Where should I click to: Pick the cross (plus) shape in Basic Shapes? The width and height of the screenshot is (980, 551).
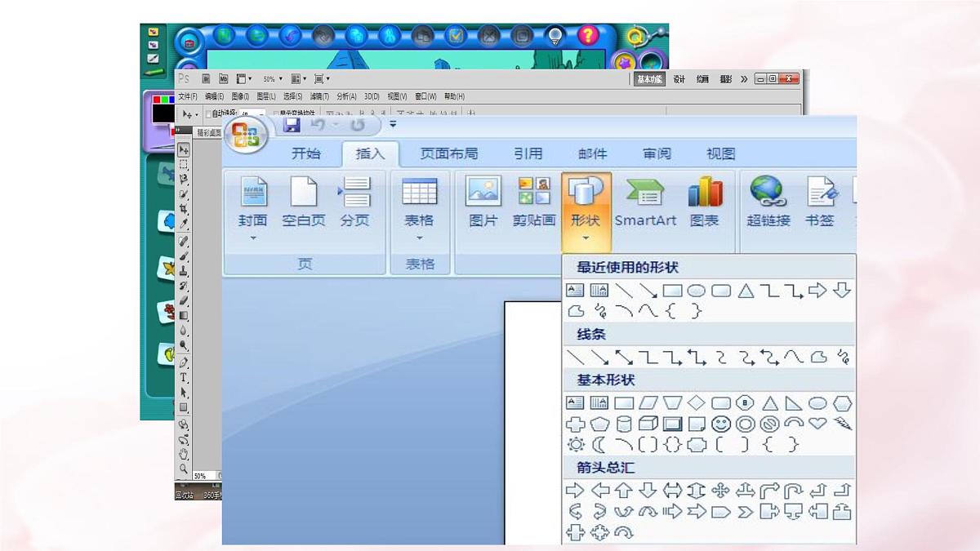point(576,424)
